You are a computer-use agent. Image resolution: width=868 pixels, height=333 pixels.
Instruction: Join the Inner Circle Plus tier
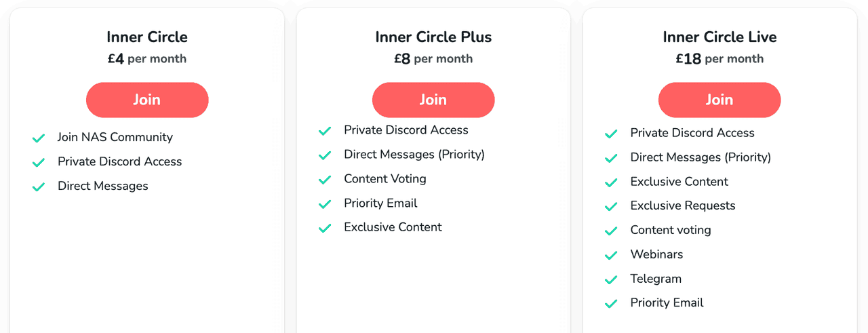pos(433,100)
